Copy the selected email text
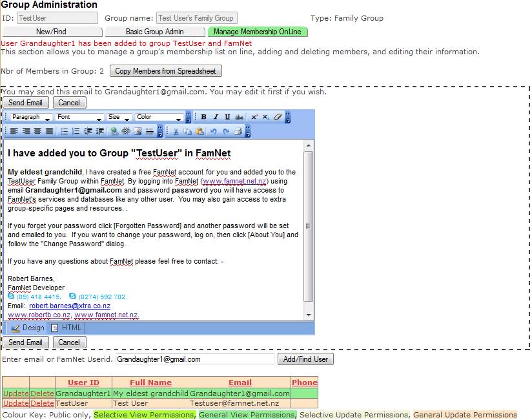This screenshot has width=532, height=420. 188,131
